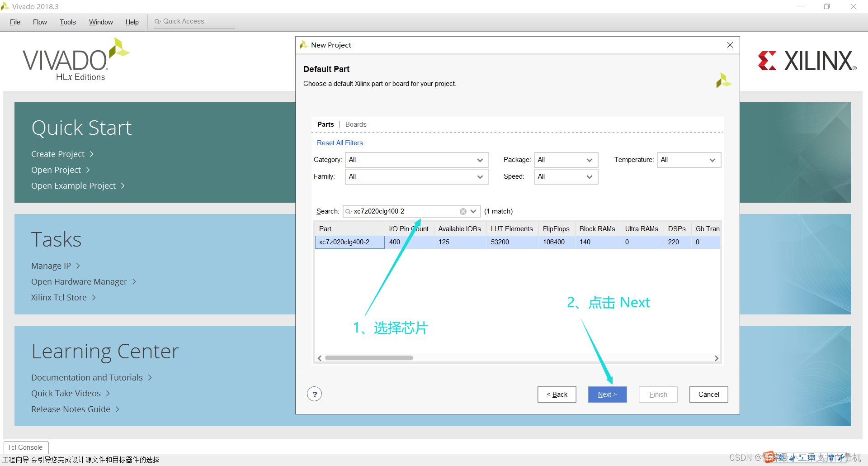This screenshot has height=466, width=868.
Task: Open the Tools menu
Action: (x=67, y=22)
